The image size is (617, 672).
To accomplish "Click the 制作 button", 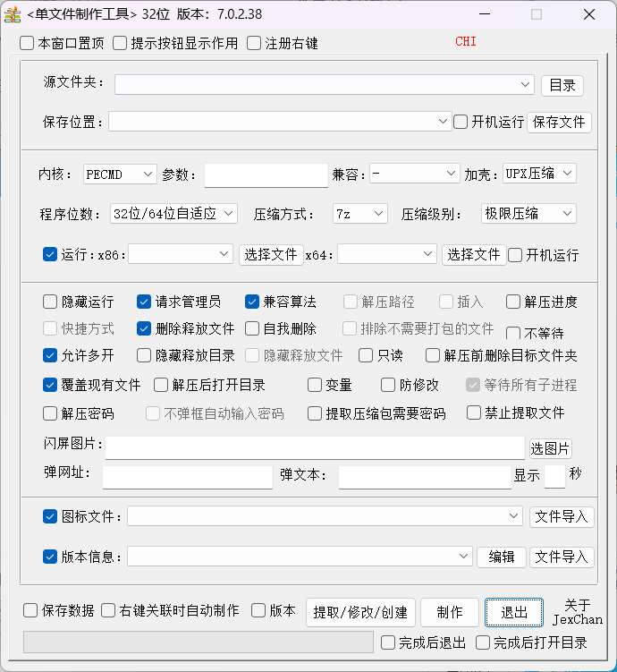I will (x=450, y=612).
